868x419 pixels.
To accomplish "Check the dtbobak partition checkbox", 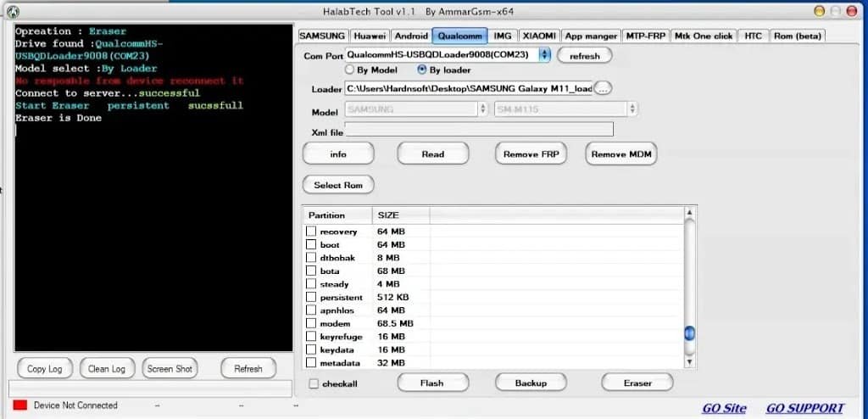I will pyautogui.click(x=311, y=258).
